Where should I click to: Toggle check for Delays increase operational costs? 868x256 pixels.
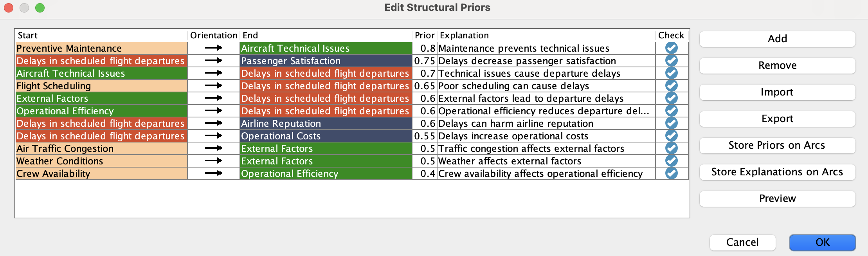(671, 136)
